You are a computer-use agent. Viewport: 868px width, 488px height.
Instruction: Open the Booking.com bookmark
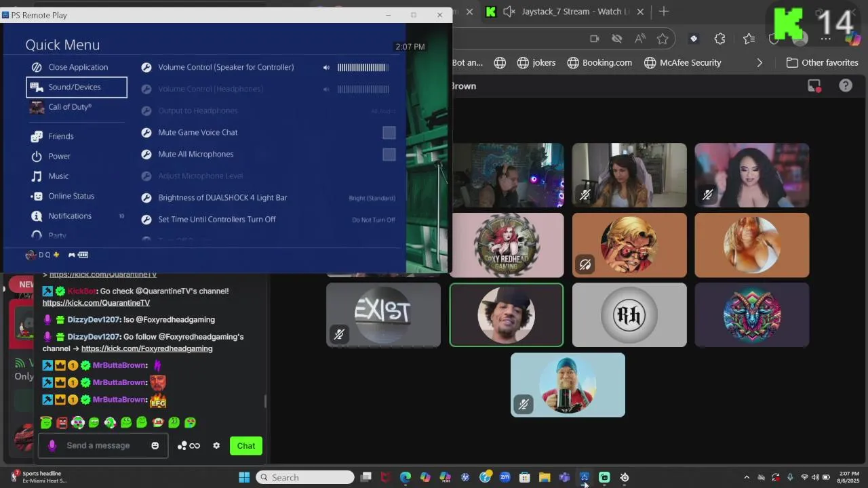pyautogui.click(x=599, y=62)
